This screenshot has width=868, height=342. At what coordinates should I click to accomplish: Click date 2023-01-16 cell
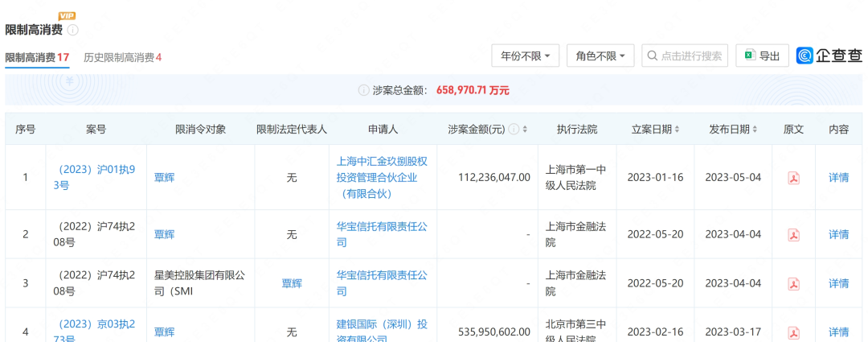655,178
